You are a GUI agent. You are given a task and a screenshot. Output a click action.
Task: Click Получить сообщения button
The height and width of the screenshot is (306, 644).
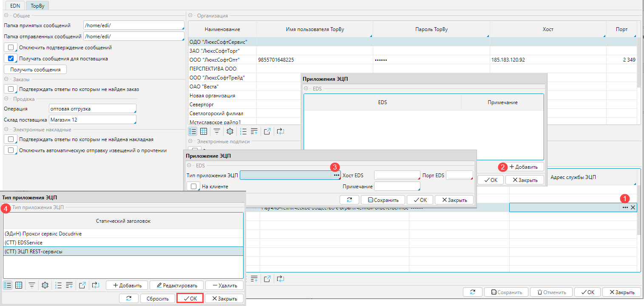click(35, 69)
